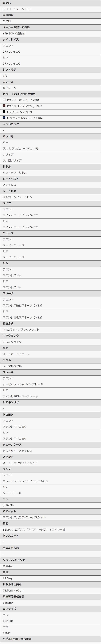The height and width of the screenshot is (644, 101).
Task: Click the メーカー希望小売価格 header
Action: tap(16, 27)
